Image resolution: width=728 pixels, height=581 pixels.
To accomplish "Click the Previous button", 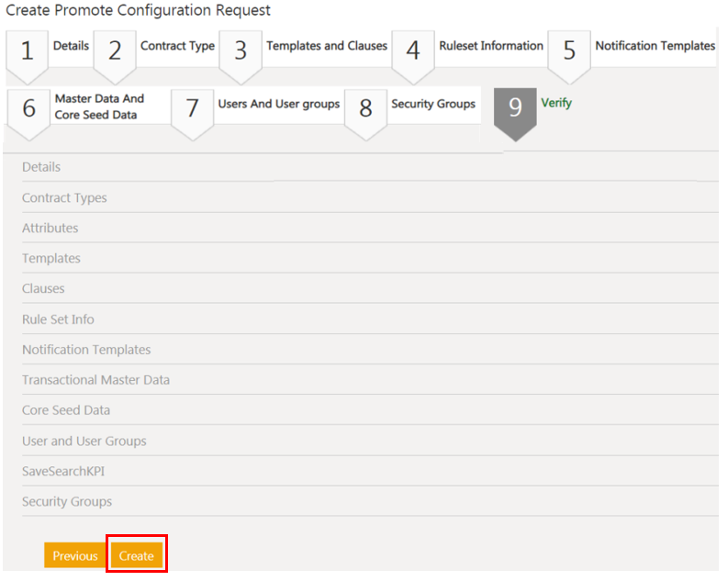I will click(x=74, y=555).
